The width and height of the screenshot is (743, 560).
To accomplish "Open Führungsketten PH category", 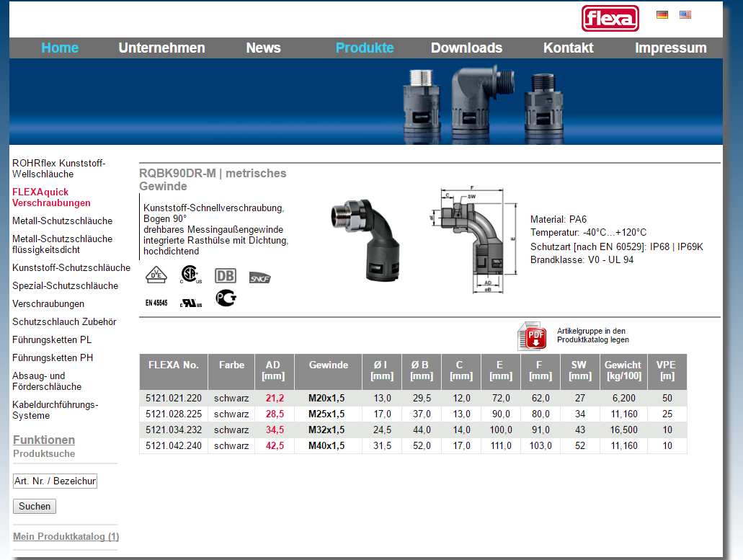I will [53, 357].
